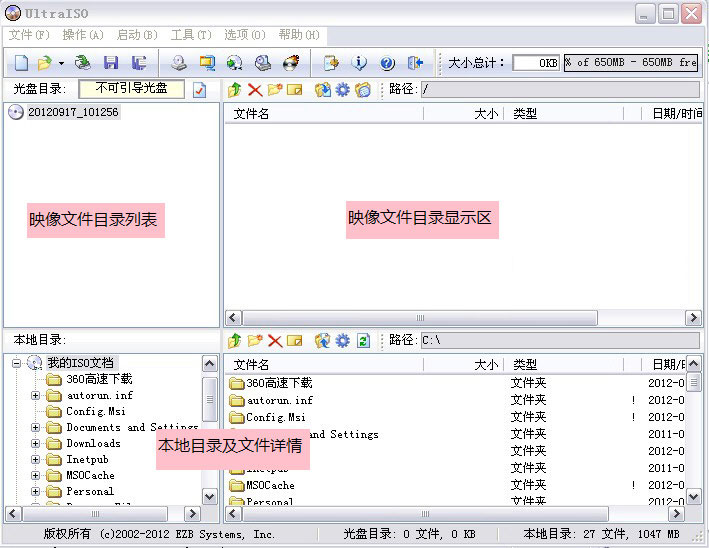
Task: Collapse the 我的ISO文档 tree node
Action: click(x=17, y=363)
